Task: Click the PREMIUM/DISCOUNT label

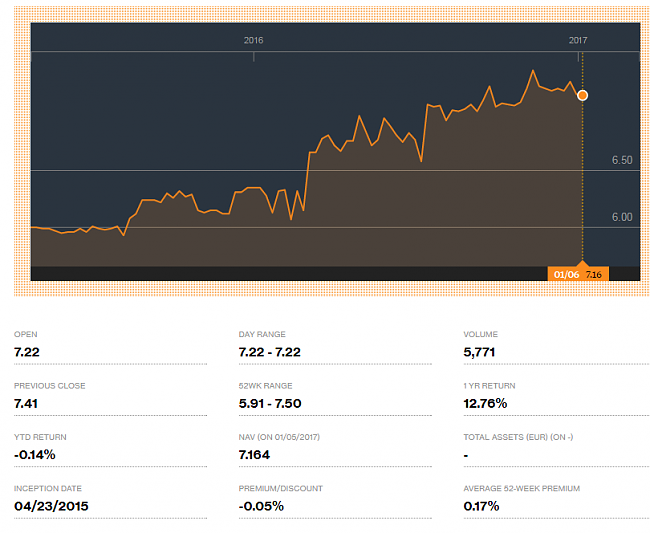Action: (x=281, y=488)
